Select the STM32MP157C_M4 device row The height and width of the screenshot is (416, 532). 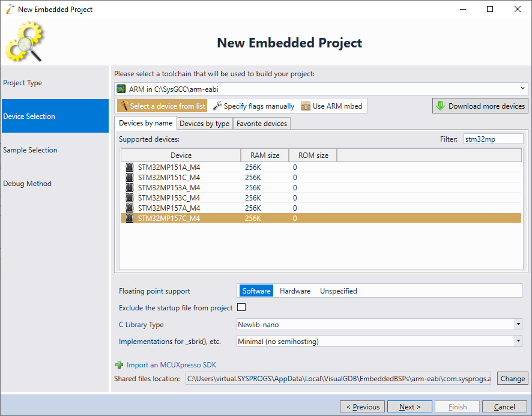coord(321,218)
